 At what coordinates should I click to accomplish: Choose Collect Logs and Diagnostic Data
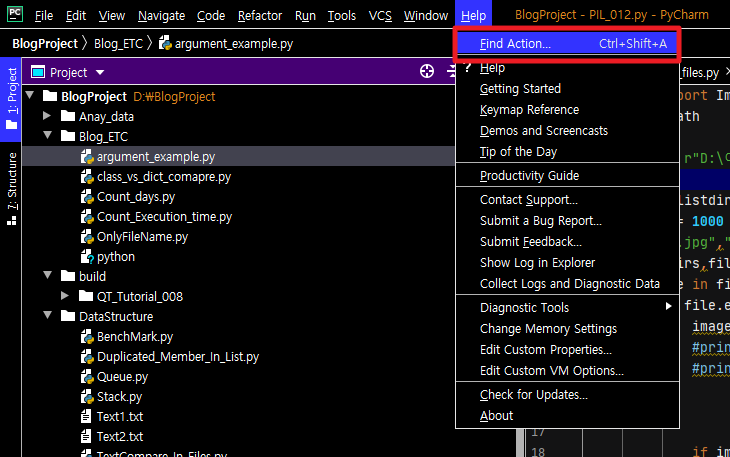tap(568, 283)
